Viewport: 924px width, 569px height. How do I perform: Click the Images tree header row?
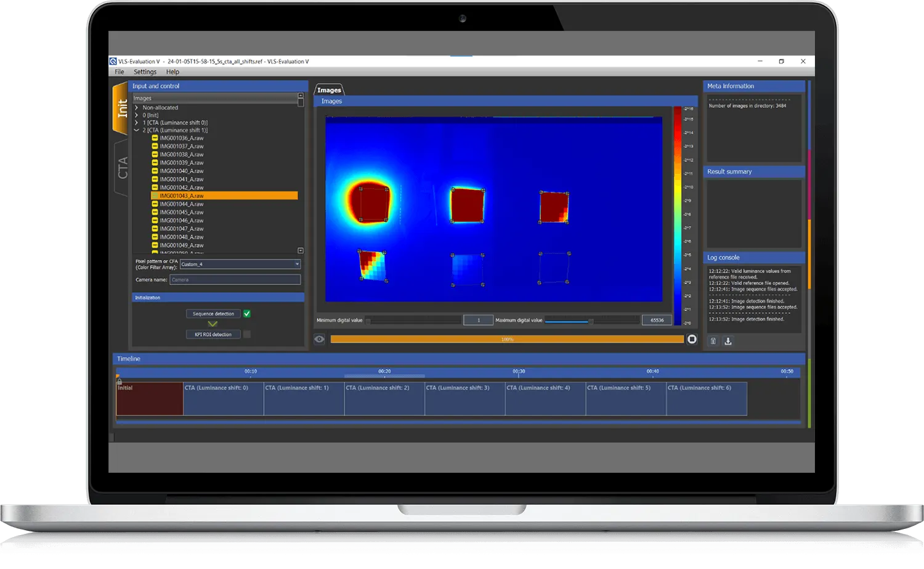[215, 98]
